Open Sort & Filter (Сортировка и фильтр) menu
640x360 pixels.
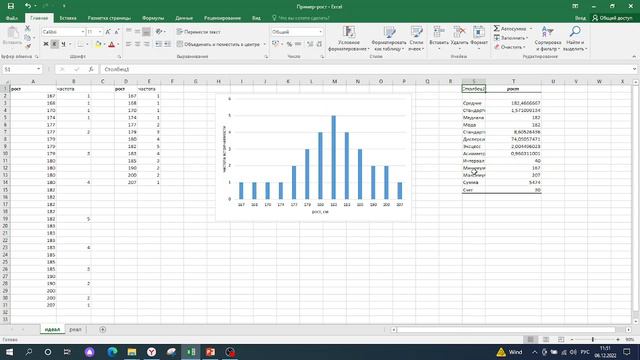(547, 39)
